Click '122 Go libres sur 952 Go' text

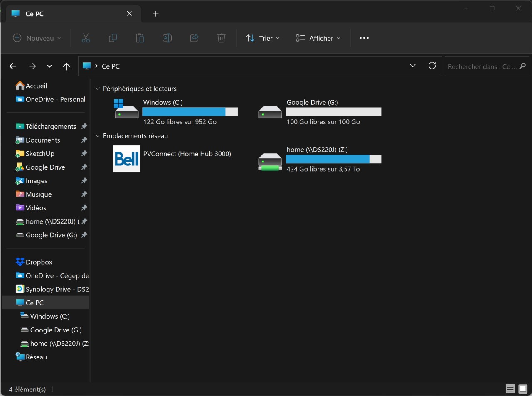click(180, 122)
